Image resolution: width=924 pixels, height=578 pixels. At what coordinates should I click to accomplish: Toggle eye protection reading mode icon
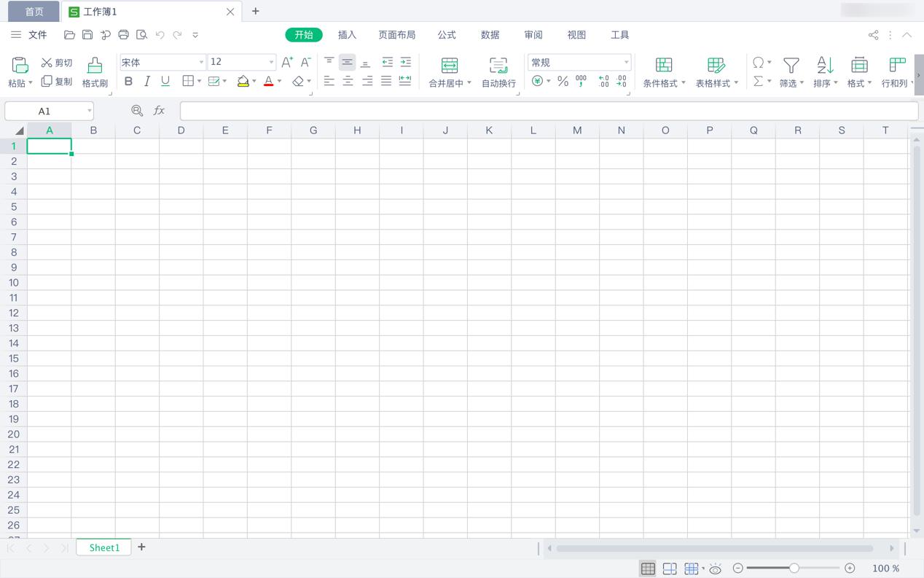716,569
